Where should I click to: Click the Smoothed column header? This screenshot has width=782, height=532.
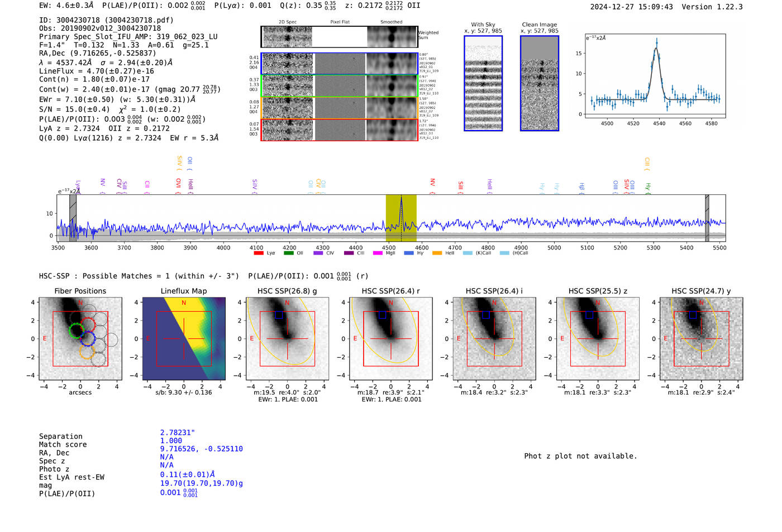[392, 22]
